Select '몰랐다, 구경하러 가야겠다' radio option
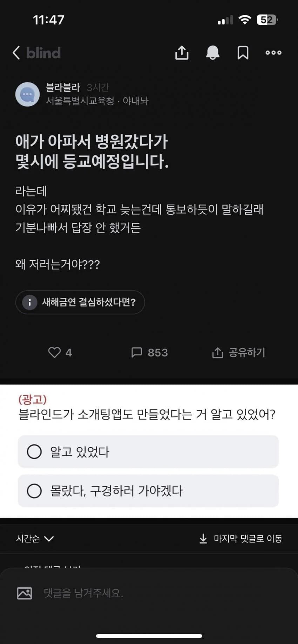The width and height of the screenshot is (298, 644). (x=34, y=491)
